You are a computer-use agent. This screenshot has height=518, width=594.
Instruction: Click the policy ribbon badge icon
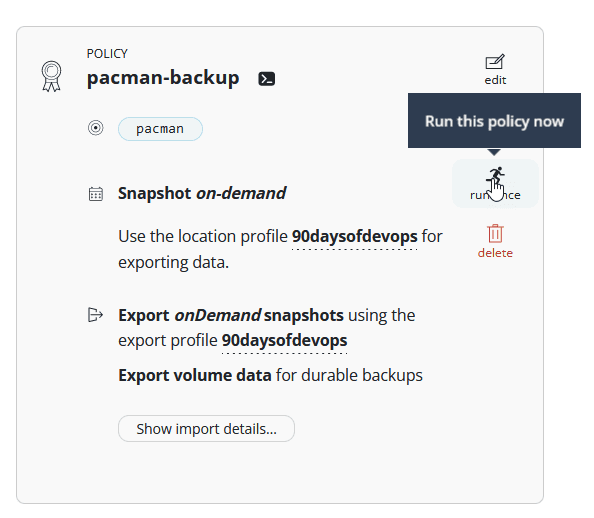52,76
